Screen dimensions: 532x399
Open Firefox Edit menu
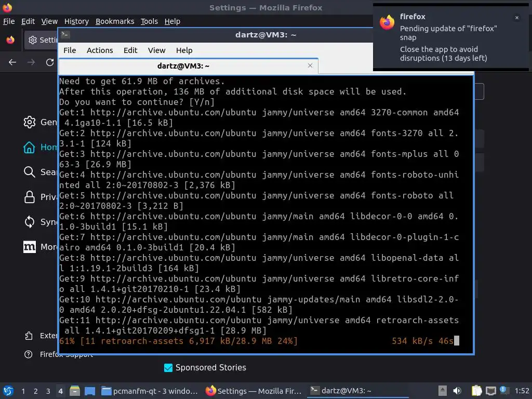(28, 21)
